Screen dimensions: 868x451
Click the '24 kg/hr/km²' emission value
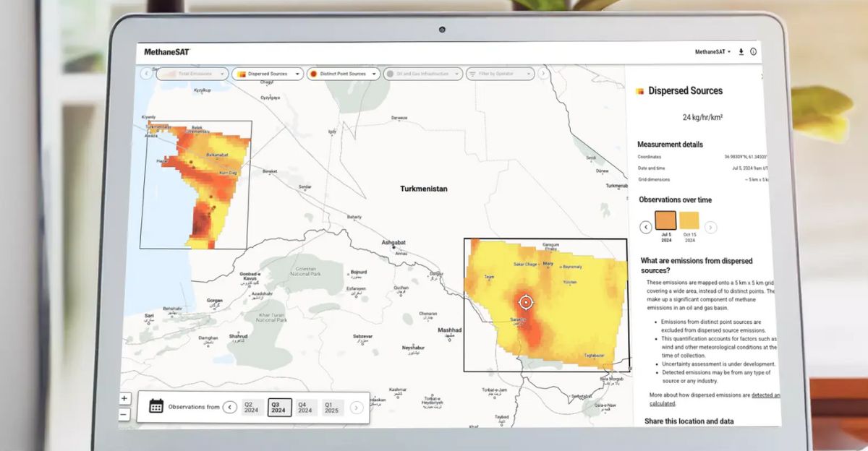(x=702, y=117)
